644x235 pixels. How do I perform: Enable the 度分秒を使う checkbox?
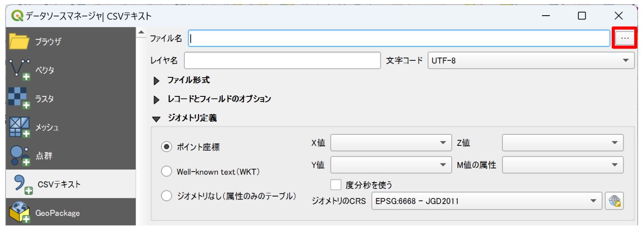(x=336, y=185)
